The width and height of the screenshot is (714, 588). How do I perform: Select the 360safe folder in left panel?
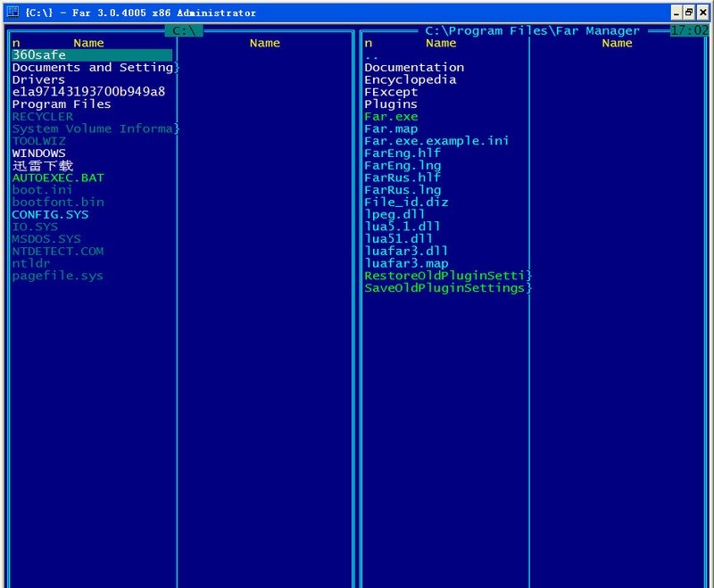pos(92,55)
